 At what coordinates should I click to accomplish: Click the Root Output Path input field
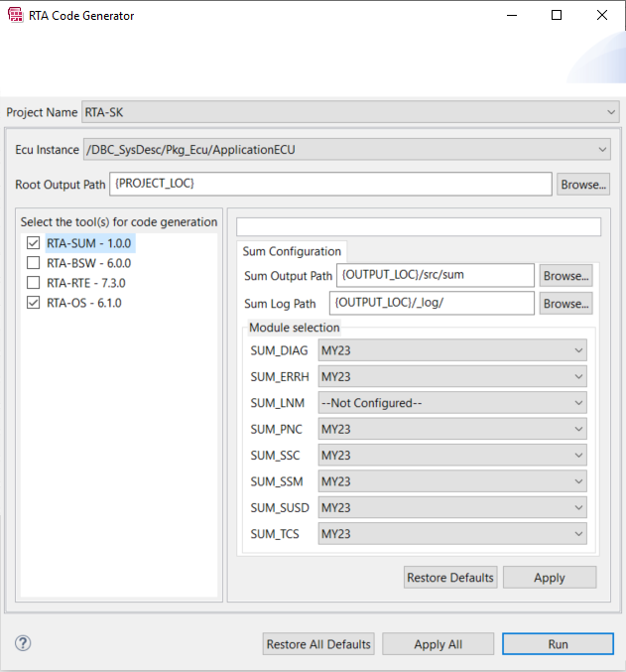(330, 184)
